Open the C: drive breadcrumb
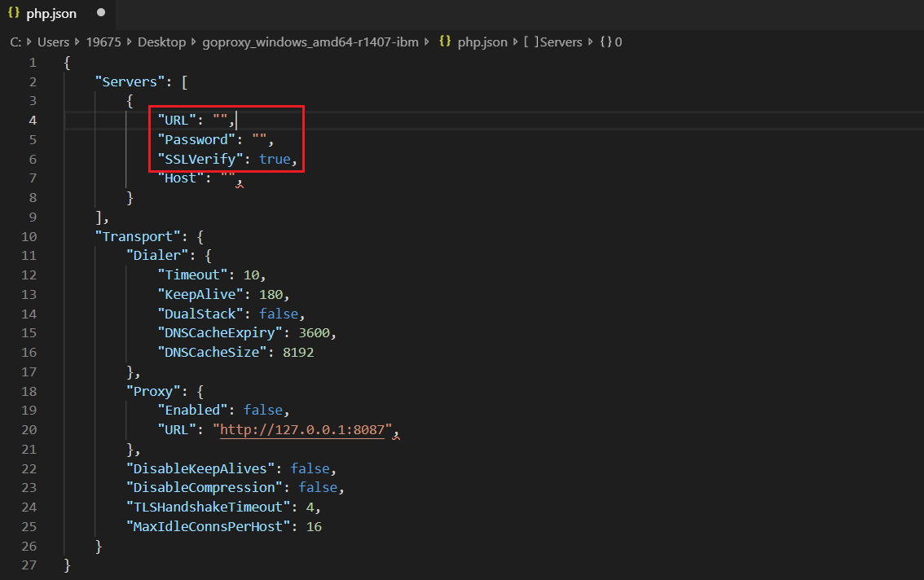Viewport: 924px width, 580px height. click(x=15, y=42)
